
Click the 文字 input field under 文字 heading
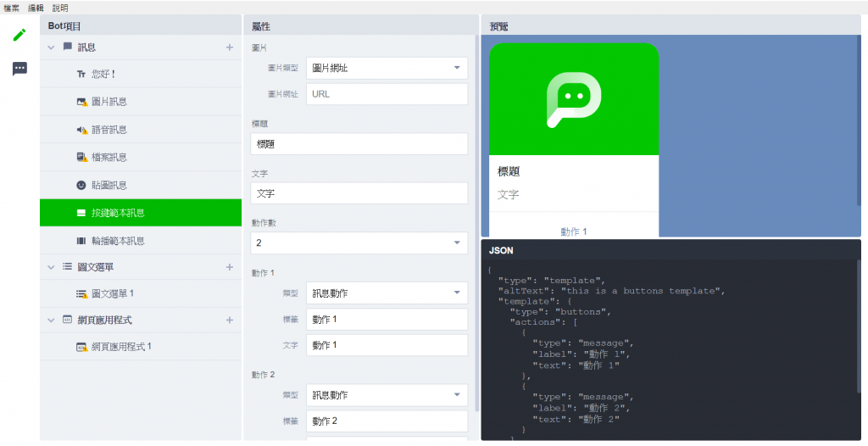pyautogui.click(x=359, y=193)
